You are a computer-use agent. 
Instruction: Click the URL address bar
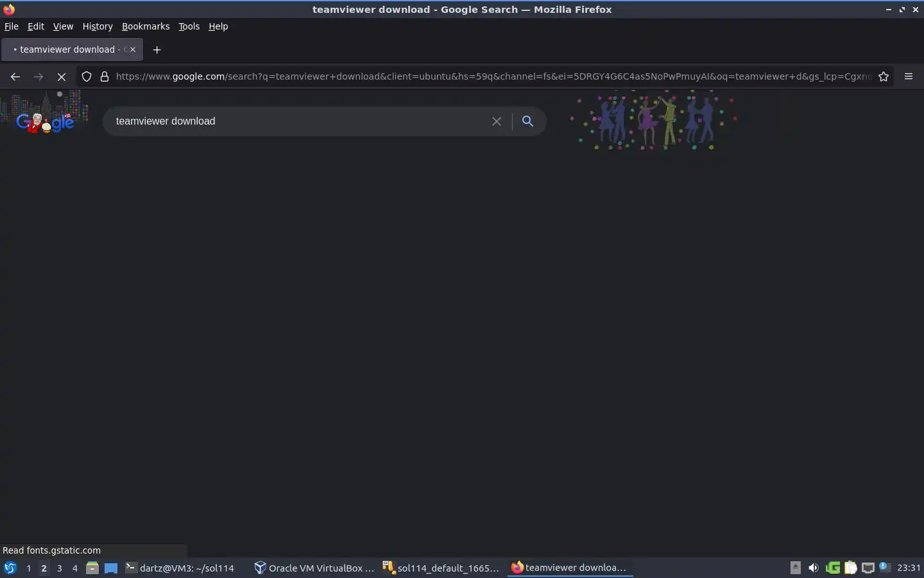click(493, 76)
